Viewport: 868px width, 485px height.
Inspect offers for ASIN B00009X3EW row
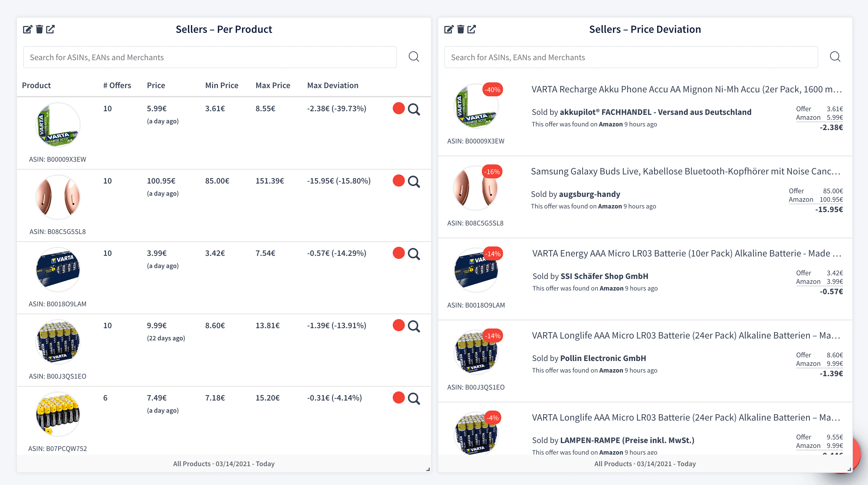point(414,109)
